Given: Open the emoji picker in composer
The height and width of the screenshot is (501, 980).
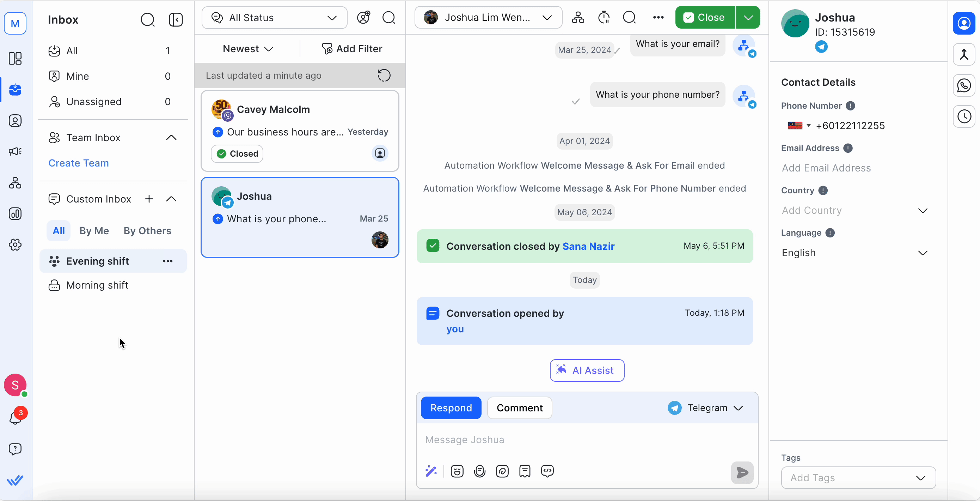Looking at the screenshot, I should click(457, 471).
